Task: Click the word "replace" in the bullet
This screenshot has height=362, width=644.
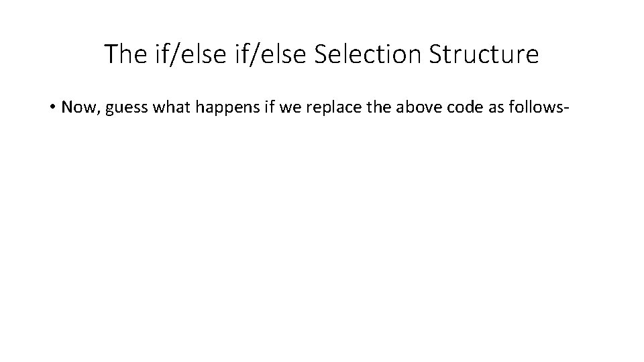Action: (304, 108)
